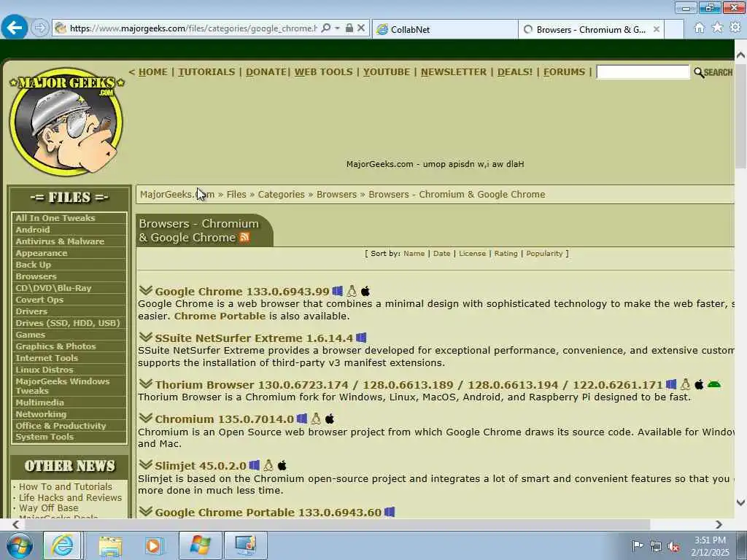Open the address bar autocomplete dropdown arrow
Image resolution: width=747 pixels, height=560 pixels.
(337, 28)
